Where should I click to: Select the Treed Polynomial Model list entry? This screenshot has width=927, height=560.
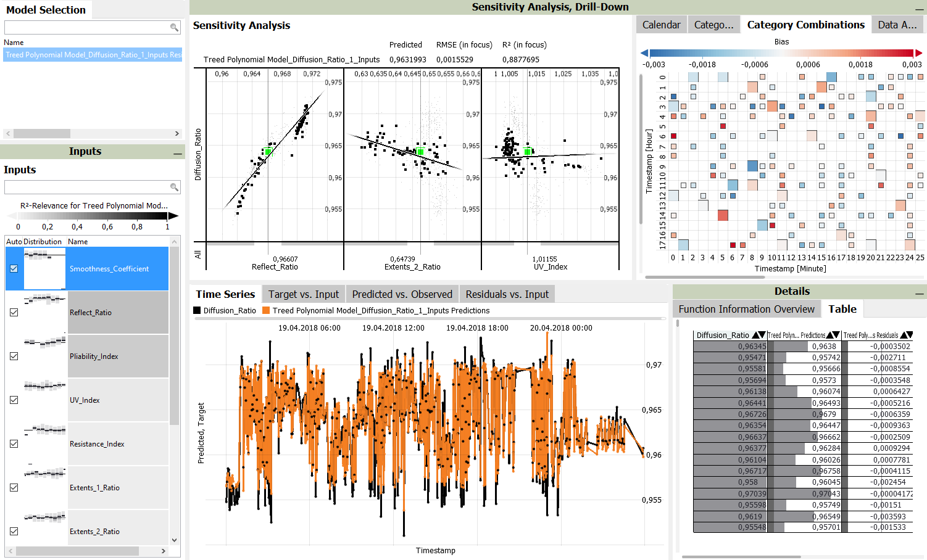tap(93, 54)
